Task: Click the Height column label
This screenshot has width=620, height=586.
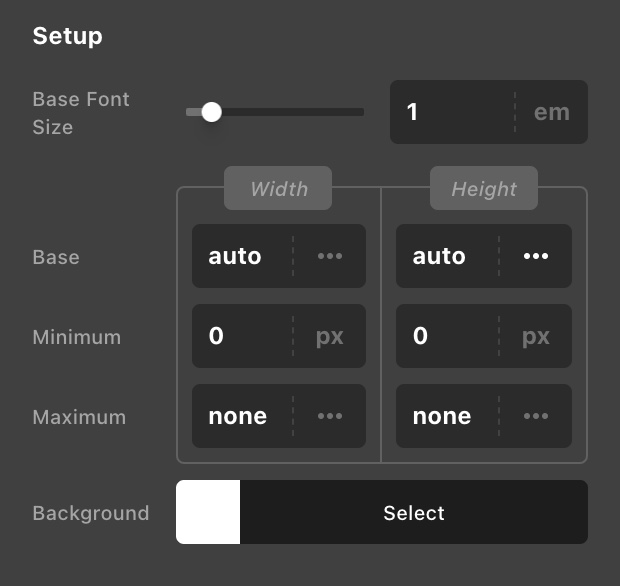Action: coord(484,188)
